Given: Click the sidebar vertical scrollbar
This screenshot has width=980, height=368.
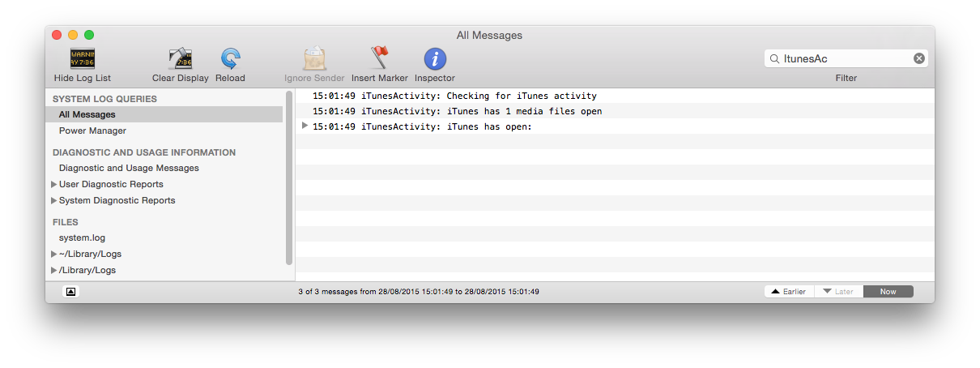Looking at the screenshot, I should 289,178.
